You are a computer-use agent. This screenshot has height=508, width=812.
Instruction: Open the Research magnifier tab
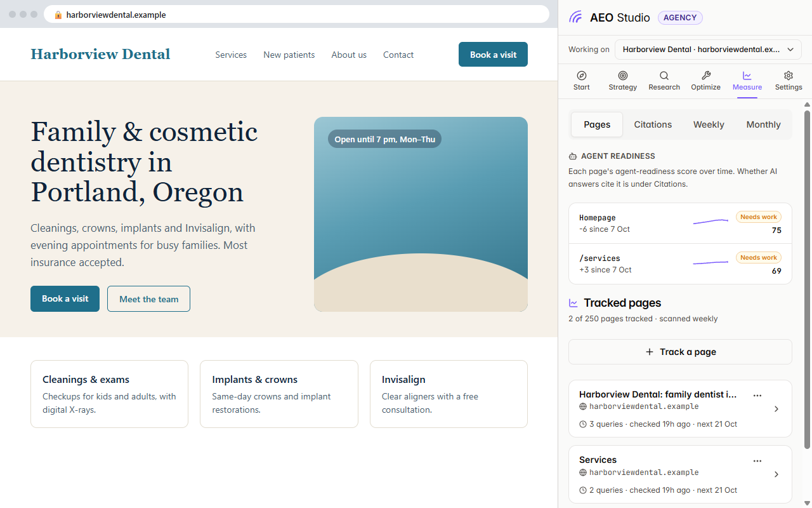664,81
